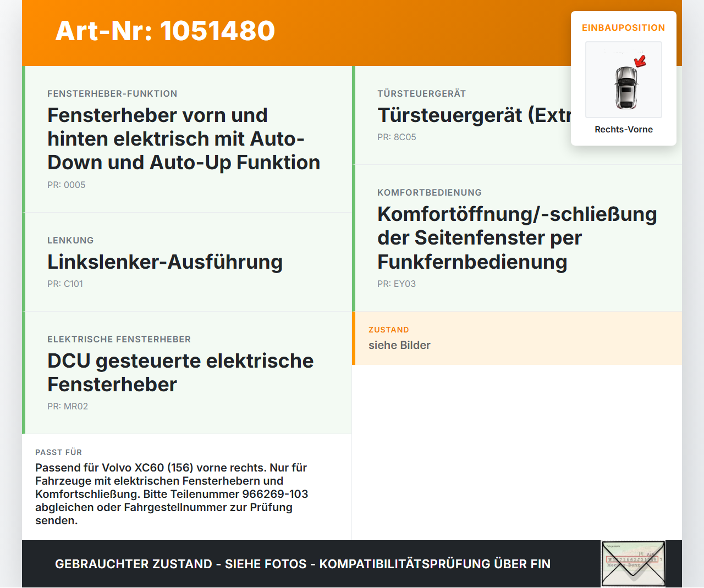704x588 pixels.
Task: Select Linkslenker-Ausführung heading
Action: (x=165, y=262)
